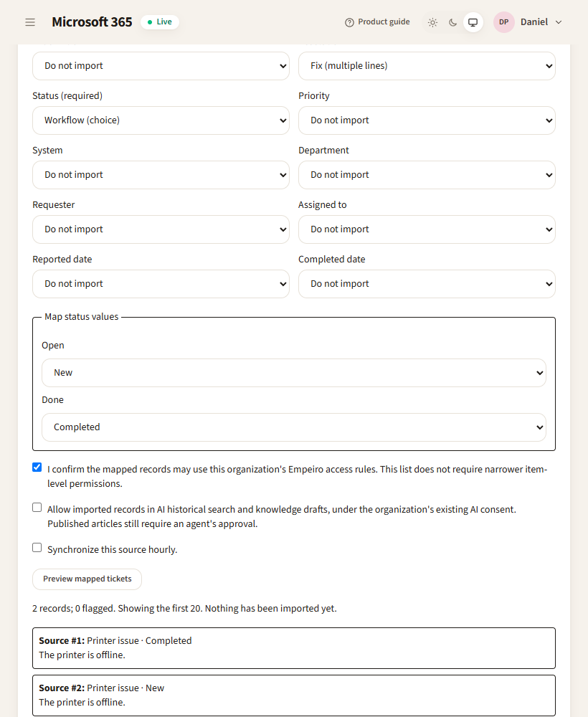Click the Map status values legend
Viewport: 588px width, 717px height.
click(x=81, y=316)
